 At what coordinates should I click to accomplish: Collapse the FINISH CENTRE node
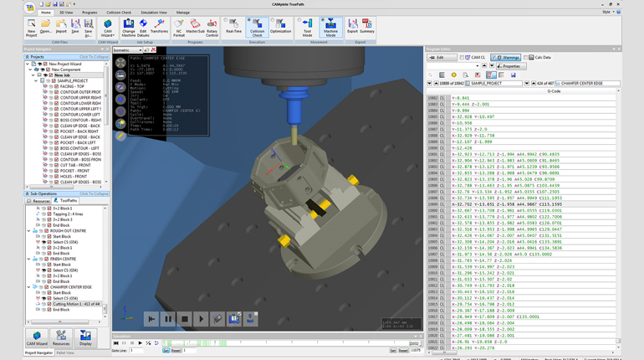(28, 260)
